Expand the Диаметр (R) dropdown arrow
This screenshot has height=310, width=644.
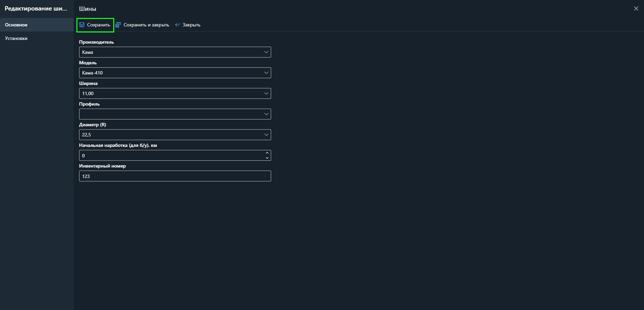[266, 135]
